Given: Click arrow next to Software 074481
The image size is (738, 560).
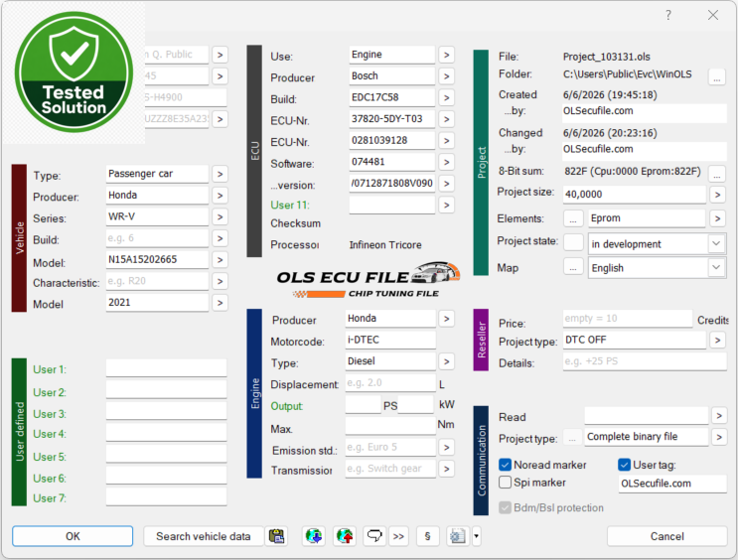Looking at the screenshot, I should pos(446,163).
